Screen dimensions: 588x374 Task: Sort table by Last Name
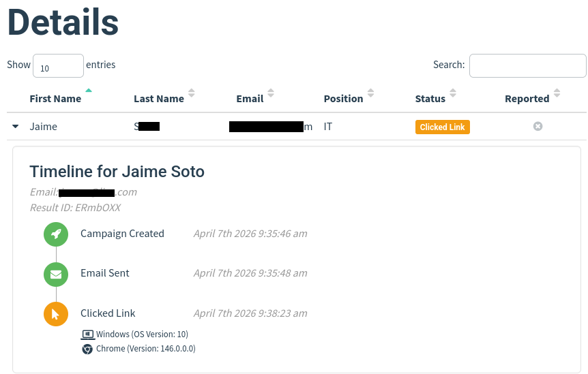(159, 98)
